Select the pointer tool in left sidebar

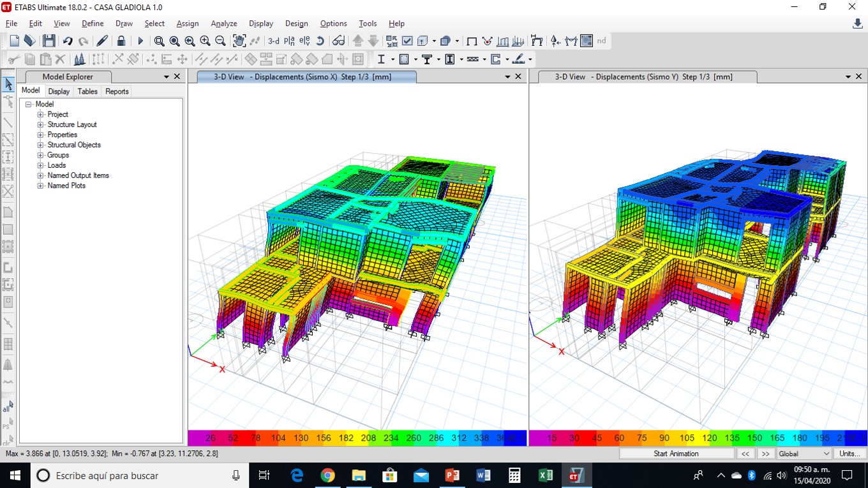(8, 84)
